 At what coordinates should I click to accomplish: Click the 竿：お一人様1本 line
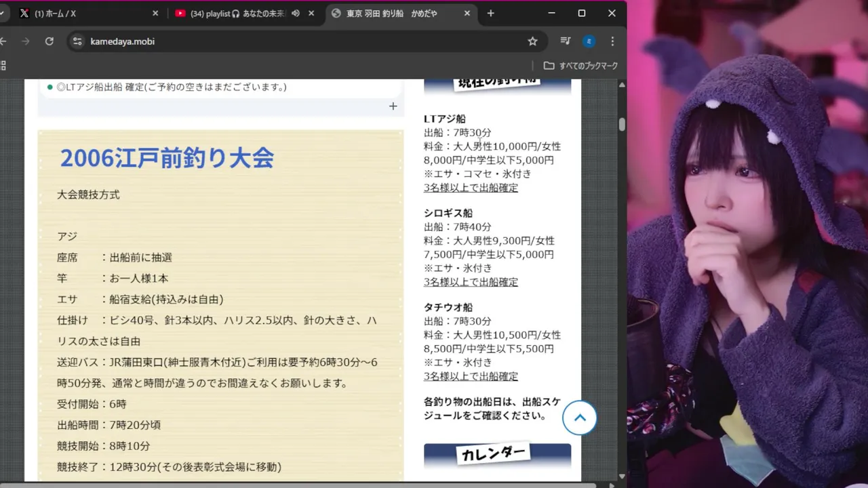113,279
